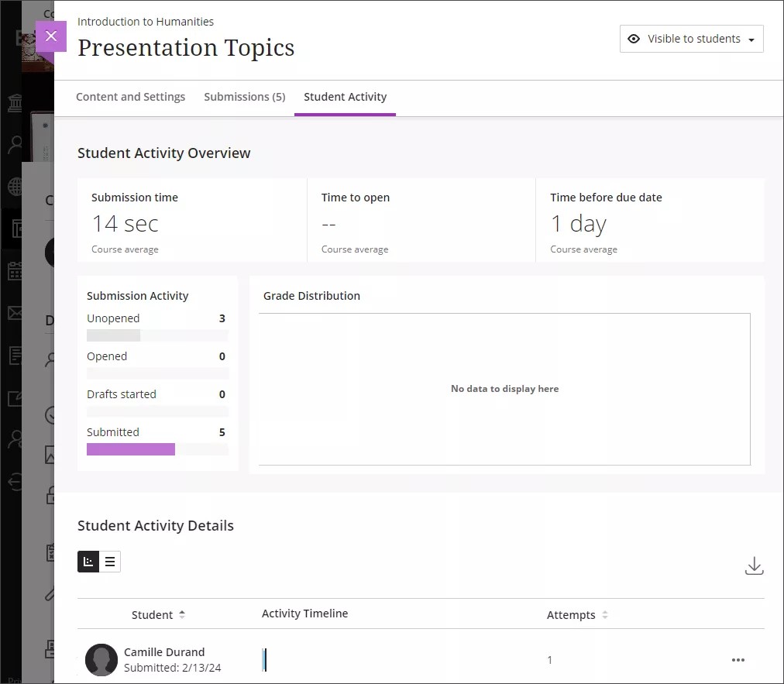
Task: Follow the Introduction to Humanities breadcrumb link
Action: pyautogui.click(x=146, y=22)
